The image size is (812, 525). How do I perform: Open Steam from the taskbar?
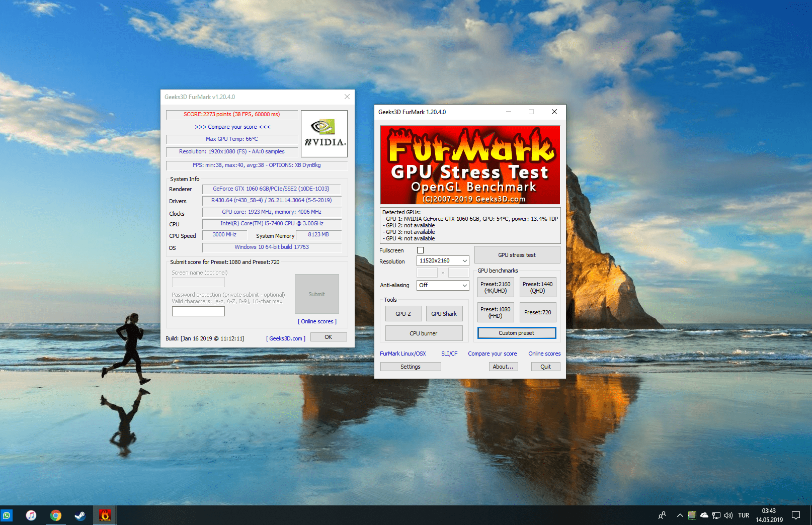80,515
